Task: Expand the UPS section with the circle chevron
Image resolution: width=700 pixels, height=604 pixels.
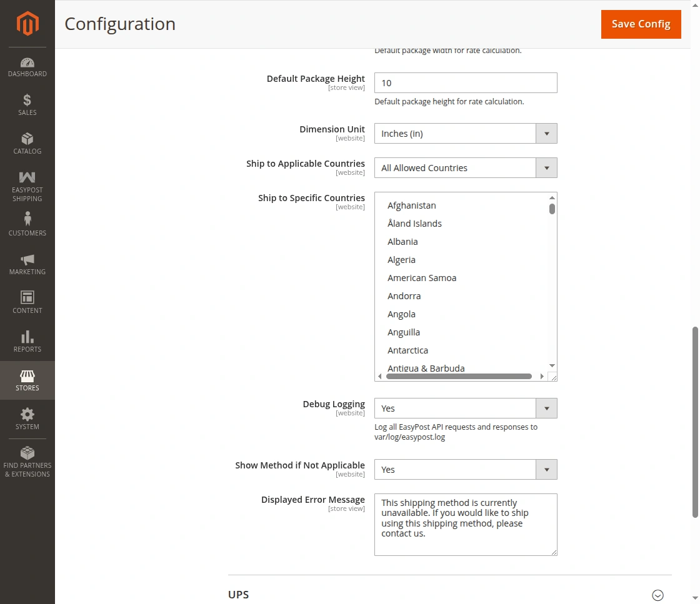Action: tap(657, 595)
